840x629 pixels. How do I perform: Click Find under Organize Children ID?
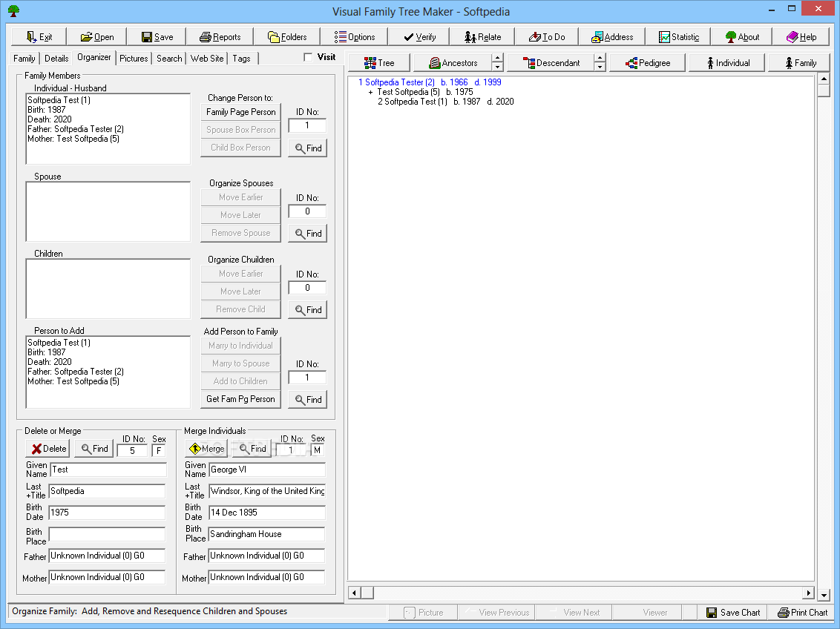[307, 309]
